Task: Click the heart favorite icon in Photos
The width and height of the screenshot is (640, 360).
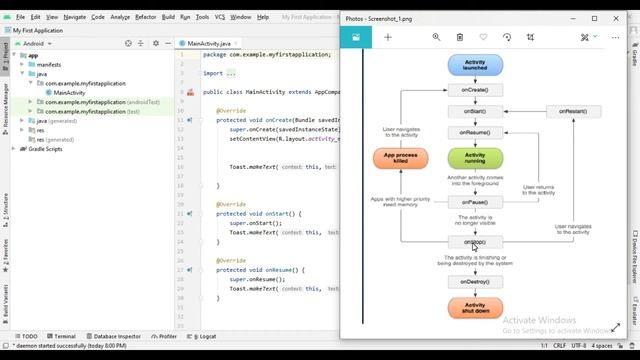Action: 483,37
